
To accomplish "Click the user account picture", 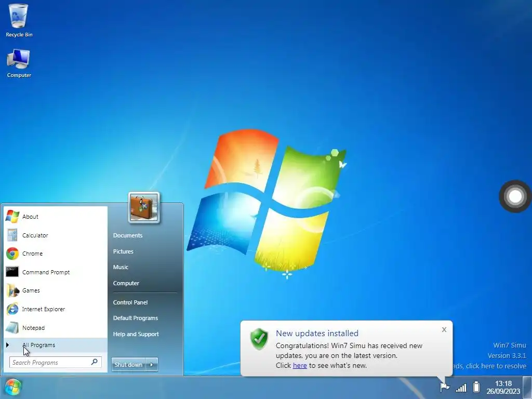I will pyautogui.click(x=144, y=208).
